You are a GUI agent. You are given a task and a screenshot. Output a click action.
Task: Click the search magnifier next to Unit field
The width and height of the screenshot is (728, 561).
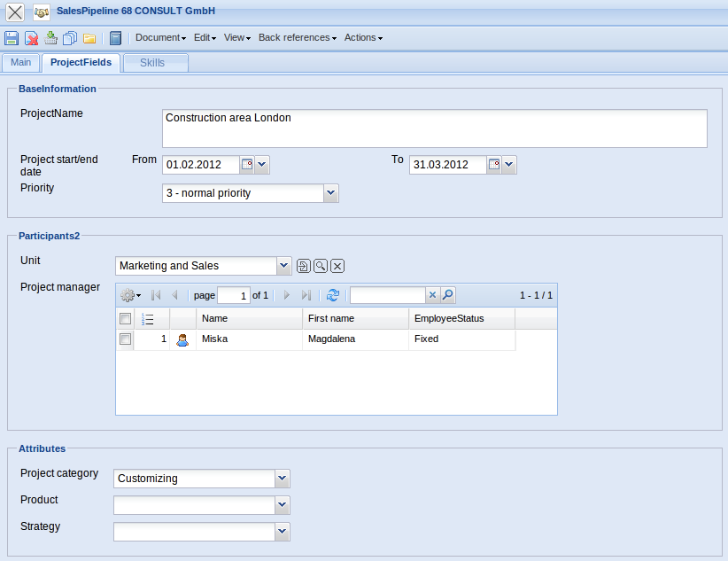point(320,266)
